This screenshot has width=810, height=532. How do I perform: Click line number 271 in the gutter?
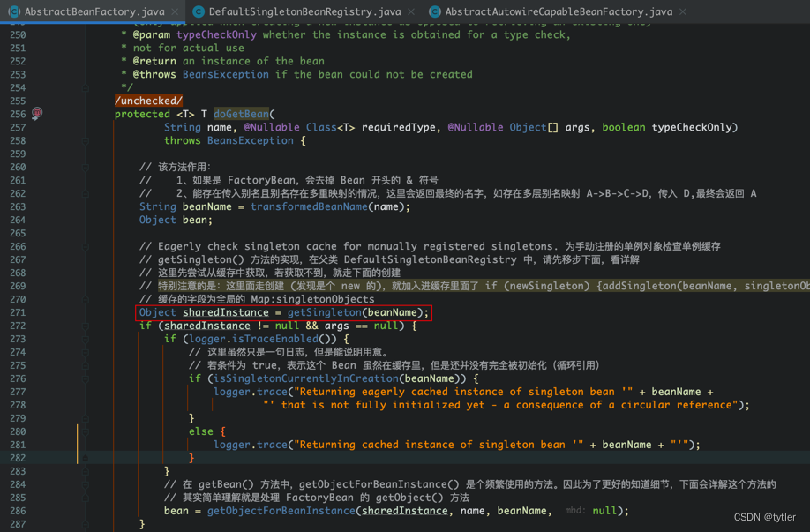(18, 312)
